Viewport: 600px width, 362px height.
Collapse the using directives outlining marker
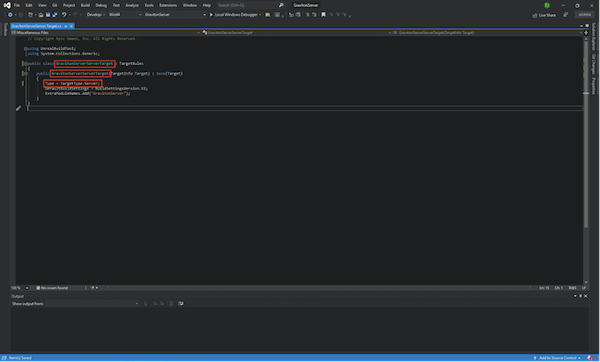pyautogui.click(x=25, y=49)
